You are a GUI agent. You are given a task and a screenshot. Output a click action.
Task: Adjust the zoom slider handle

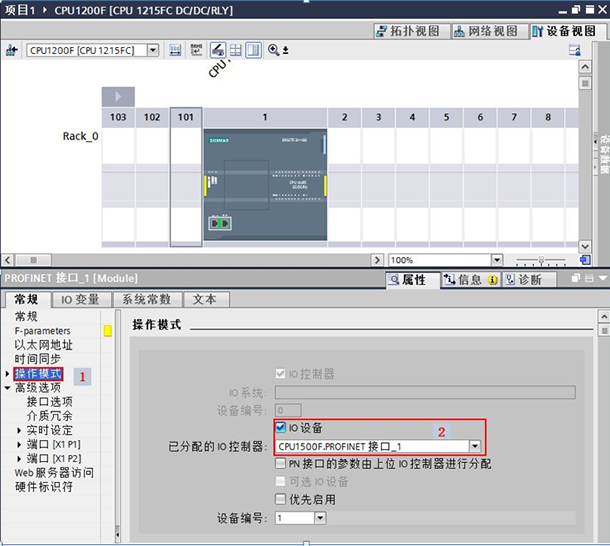(541, 260)
